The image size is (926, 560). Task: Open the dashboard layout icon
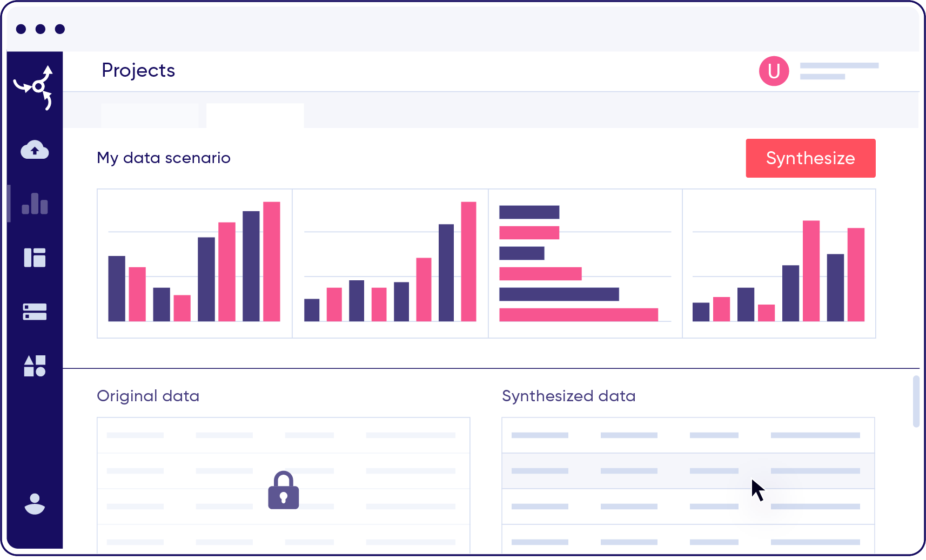(35, 258)
